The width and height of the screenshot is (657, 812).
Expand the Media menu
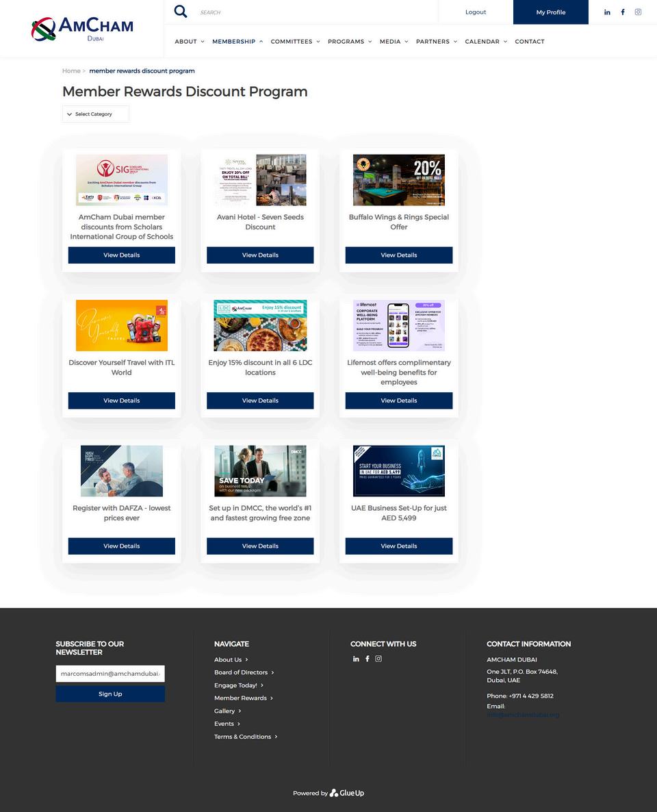394,42
